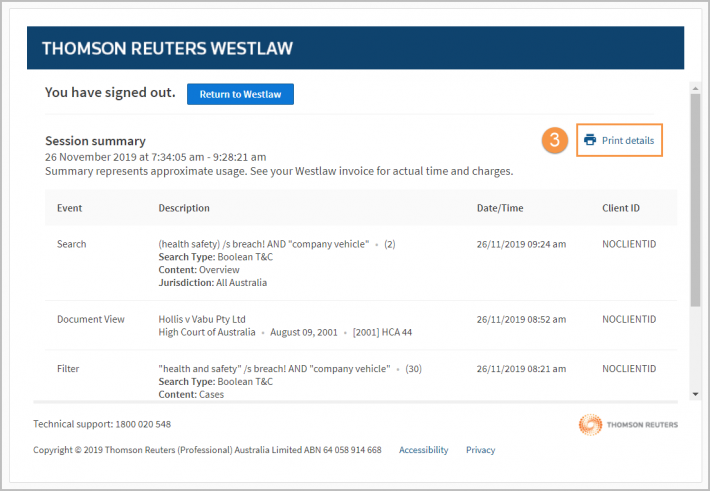
Task: Select the Description column header
Action: 184,208
